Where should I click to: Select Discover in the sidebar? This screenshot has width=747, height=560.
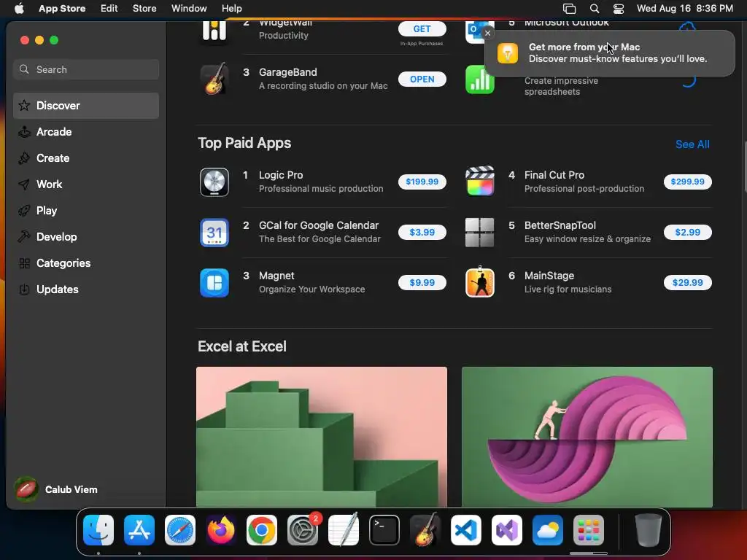tap(86, 106)
